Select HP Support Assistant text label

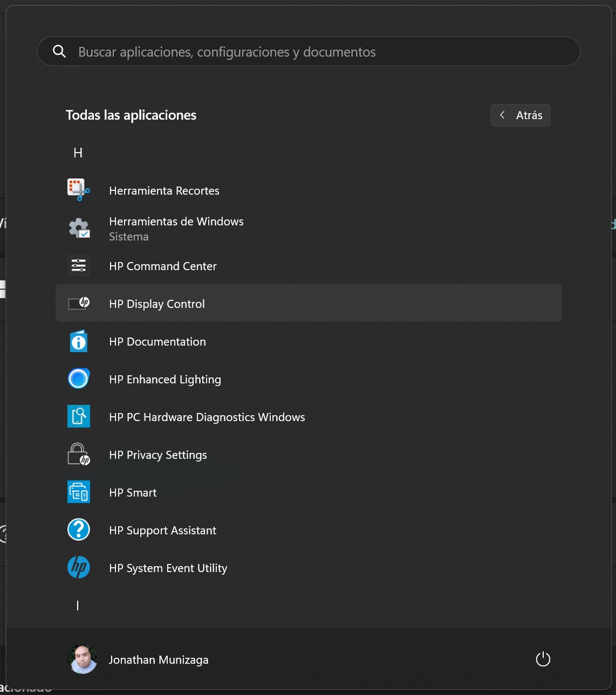162,531
